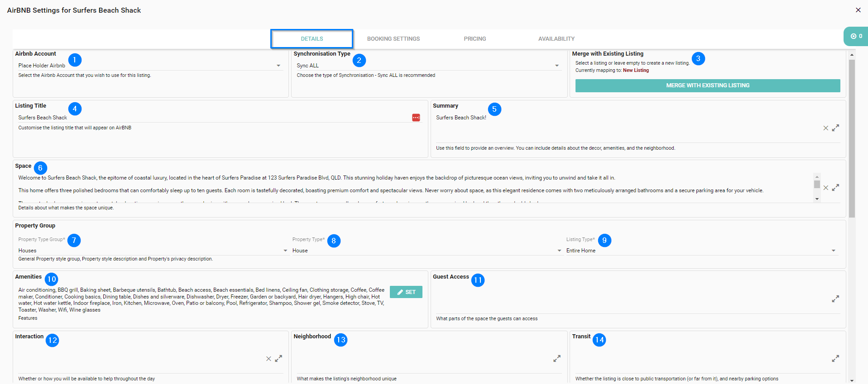Expand the Guest Access text field
The image size is (868, 384).
pos(835,299)
